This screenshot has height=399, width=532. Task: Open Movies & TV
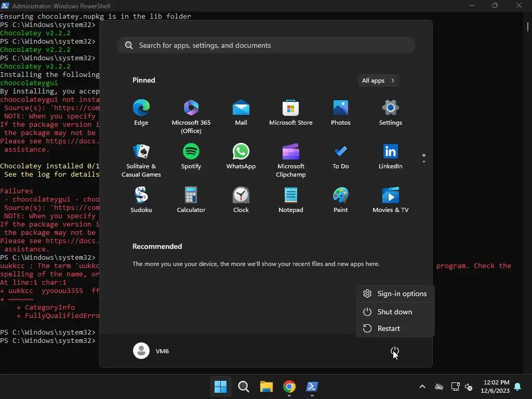tap(391, 200)
